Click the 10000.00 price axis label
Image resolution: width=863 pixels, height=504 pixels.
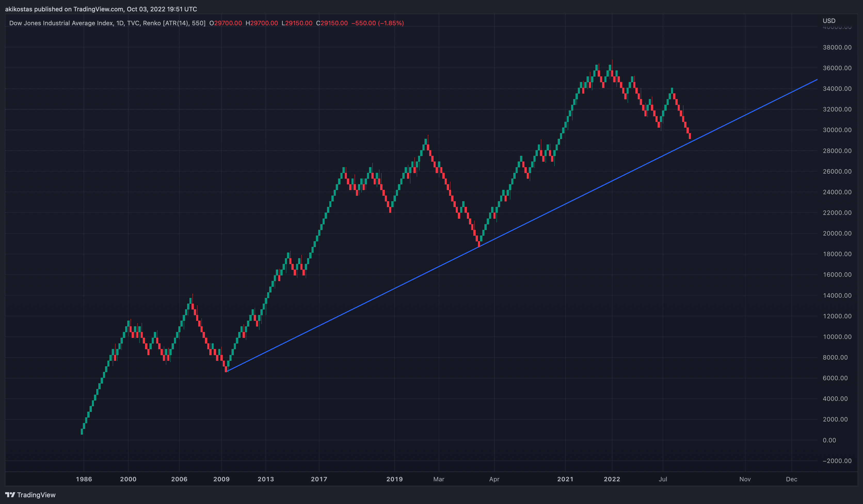click(x=837, y=337)
